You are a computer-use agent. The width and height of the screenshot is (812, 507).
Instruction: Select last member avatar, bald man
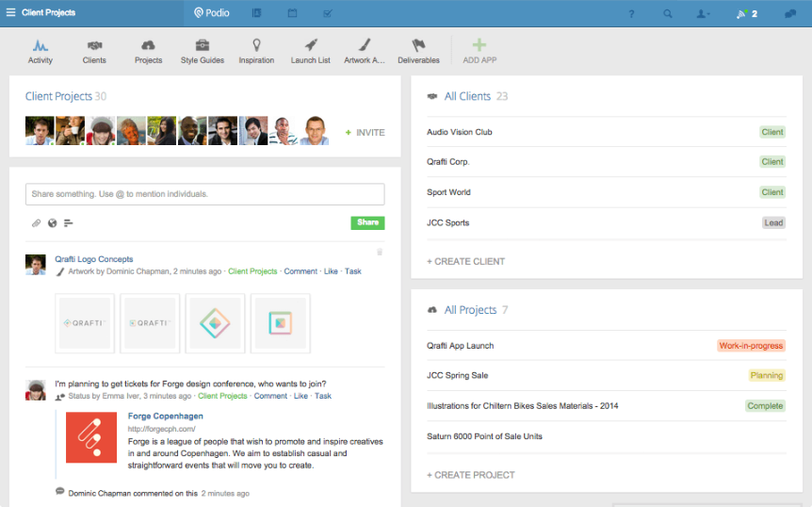coord(315,130)
